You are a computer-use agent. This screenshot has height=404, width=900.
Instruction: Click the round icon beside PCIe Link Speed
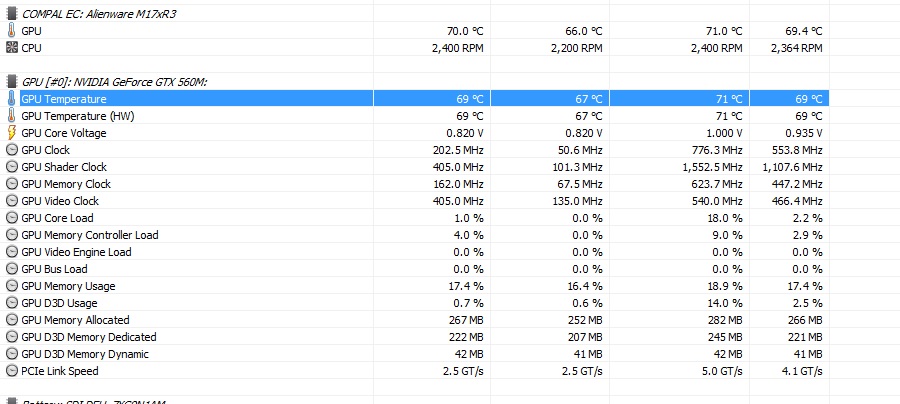pos(11,371)
